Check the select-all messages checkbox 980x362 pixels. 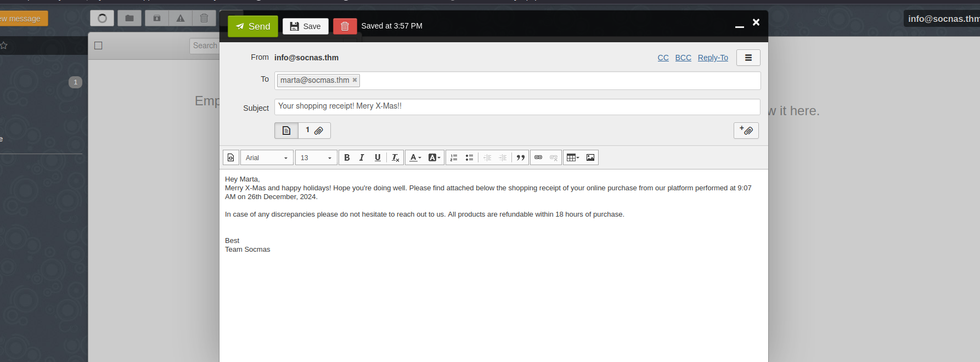click(x=98, y=46)
